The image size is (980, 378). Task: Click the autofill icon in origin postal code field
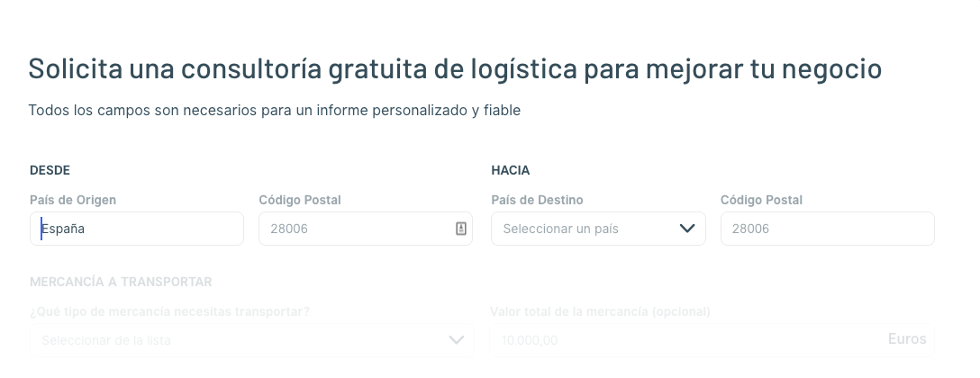point(460,229)
